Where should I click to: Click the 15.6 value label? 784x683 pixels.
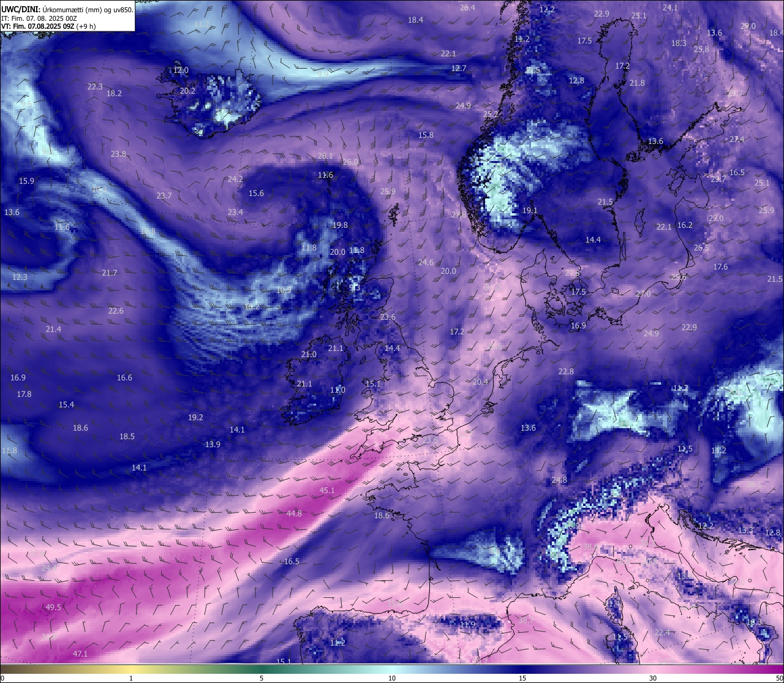[256, 193]
